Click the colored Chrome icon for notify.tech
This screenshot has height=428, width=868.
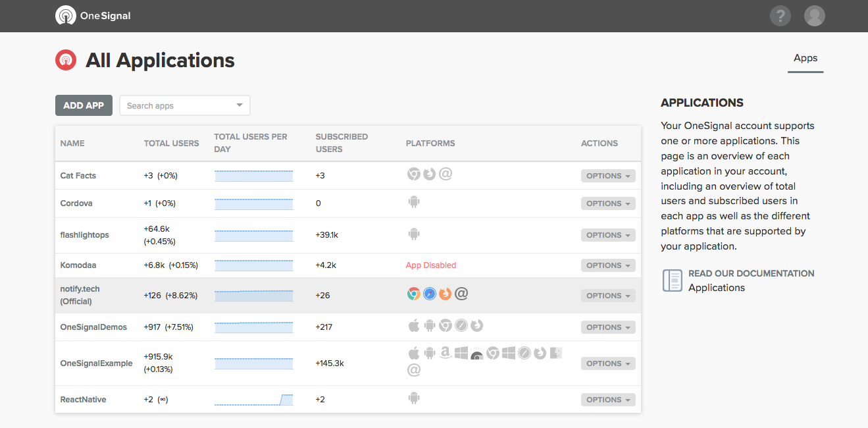click(413, 294)
